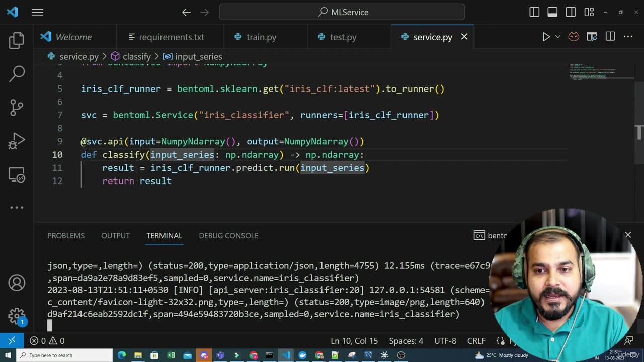Open the OUTPUT panel tab
This screenshot has width=644, height=362.
[115, 235]
